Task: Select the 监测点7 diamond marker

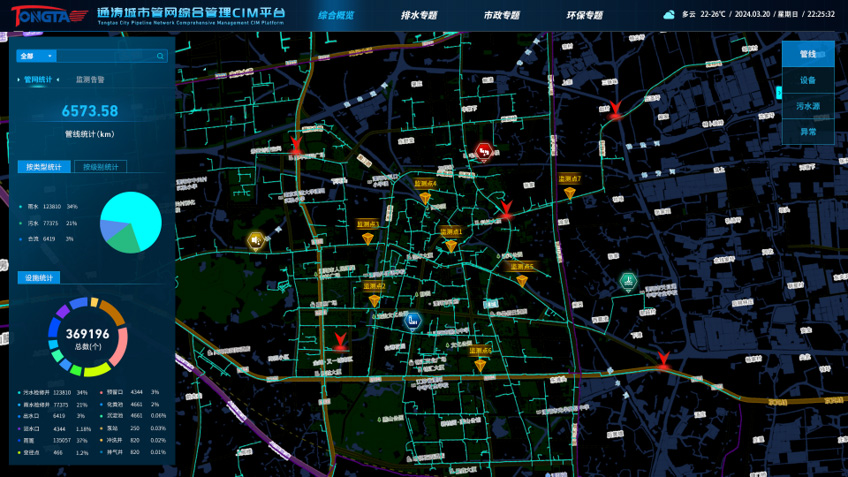Action: pyautogui.click(x=570, y=193)
